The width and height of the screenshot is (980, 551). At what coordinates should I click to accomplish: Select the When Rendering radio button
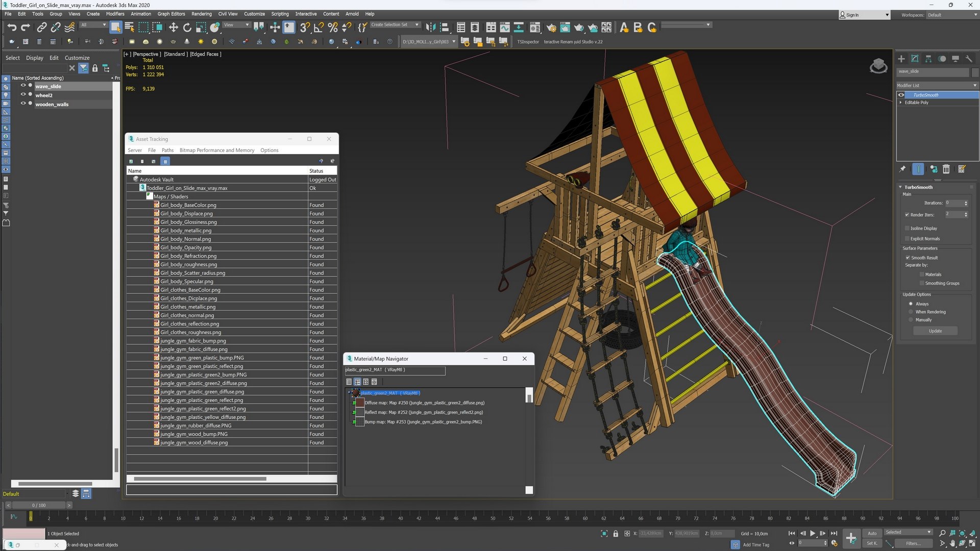click(911, 312)
